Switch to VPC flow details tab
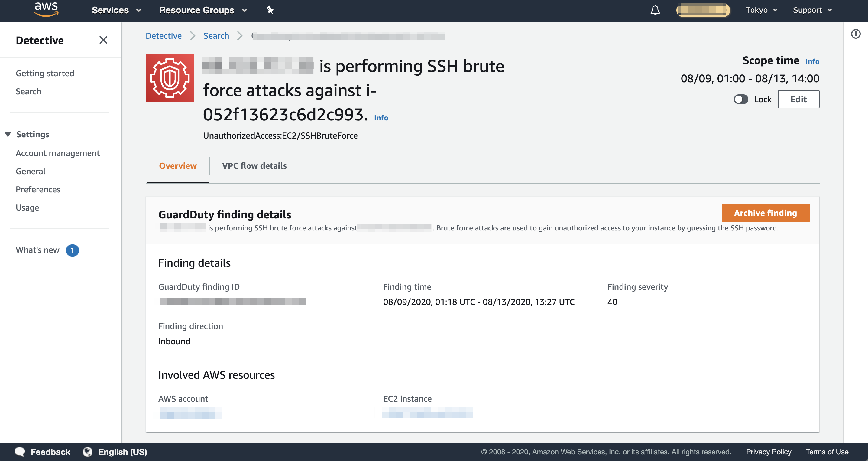Viewport: 868px width, 461px height. click(x=254, y=166)
